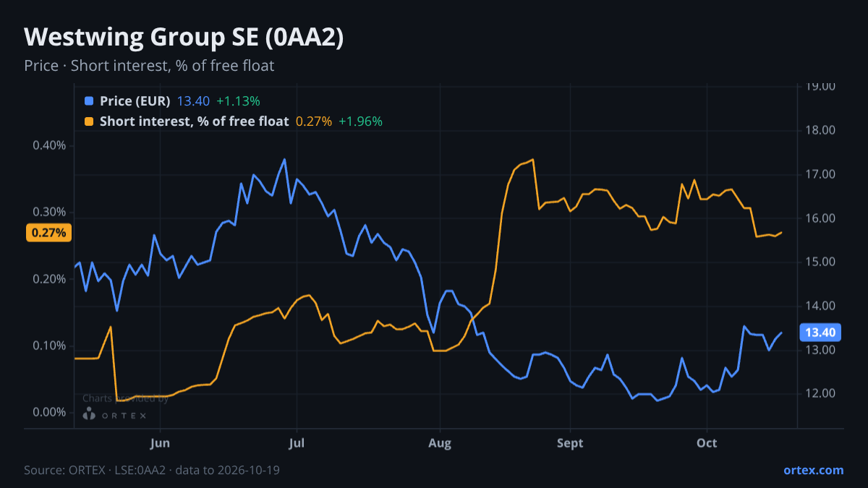868x488 pixels.
Task: Toggle the Short interest legend label
Action: pos(194,121)
